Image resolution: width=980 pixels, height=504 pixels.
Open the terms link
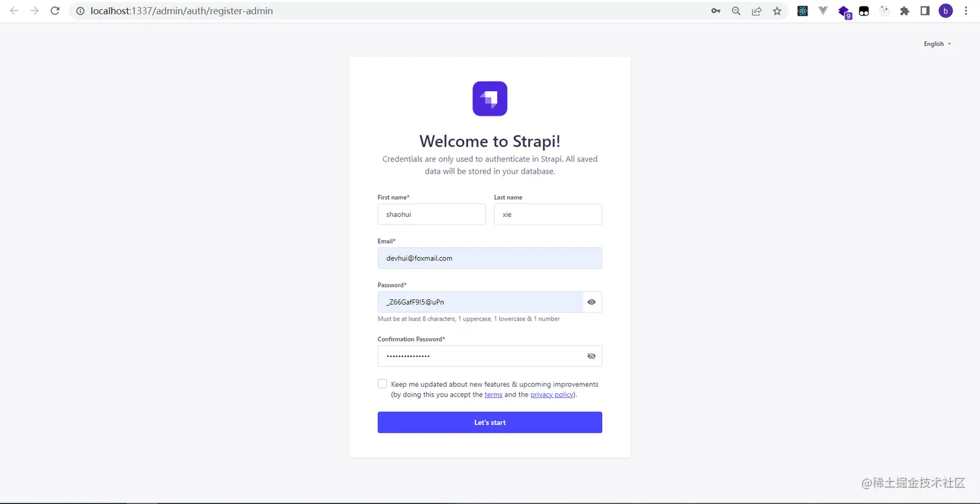[x=493, y=394]
